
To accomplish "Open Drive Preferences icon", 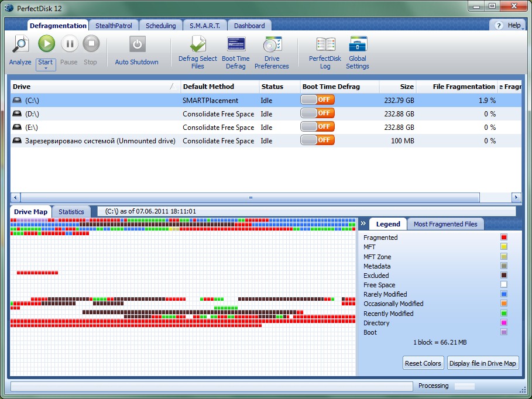I will (272, 44).
